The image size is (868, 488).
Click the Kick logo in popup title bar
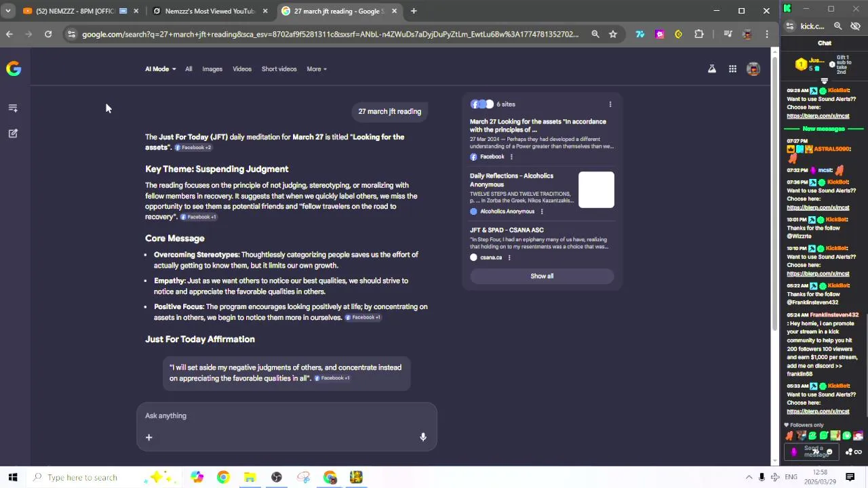pos(787,8)
